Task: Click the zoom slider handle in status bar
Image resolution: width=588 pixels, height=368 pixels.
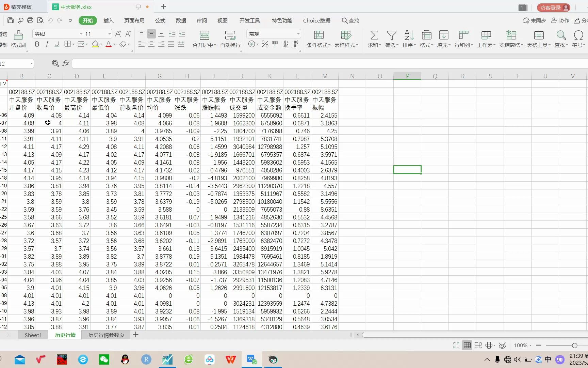Action: pos(574,346)
